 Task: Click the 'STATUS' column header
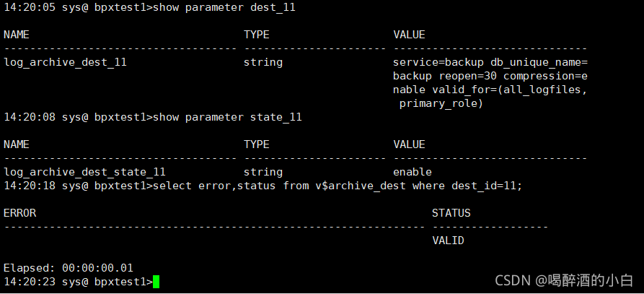451,213
